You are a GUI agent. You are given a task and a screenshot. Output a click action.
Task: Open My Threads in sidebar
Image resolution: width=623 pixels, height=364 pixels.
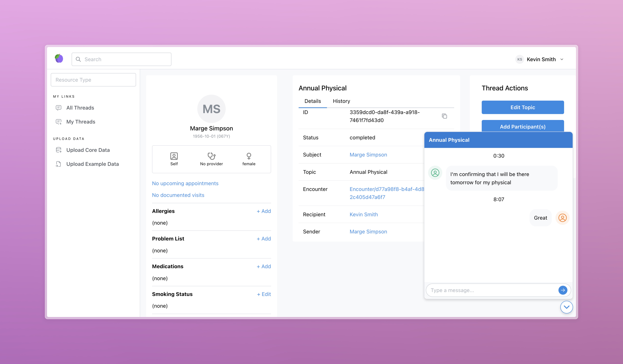click(81, 122)
